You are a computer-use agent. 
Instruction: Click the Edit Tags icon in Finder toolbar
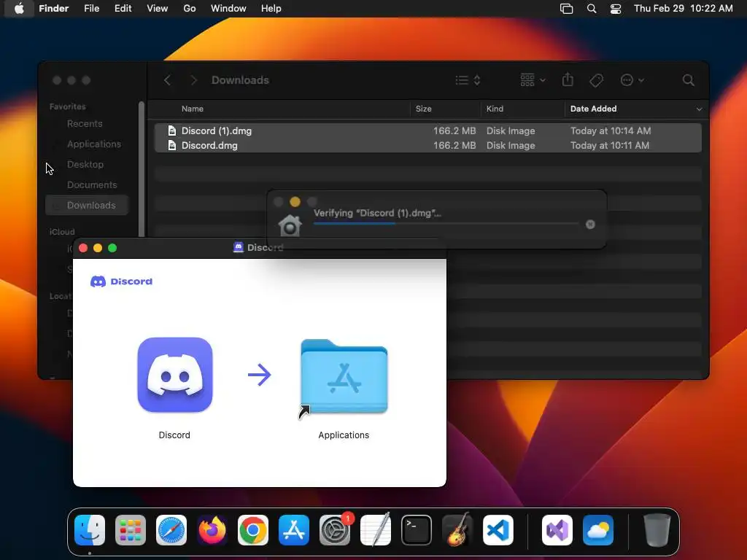click(x=597, y=80)
